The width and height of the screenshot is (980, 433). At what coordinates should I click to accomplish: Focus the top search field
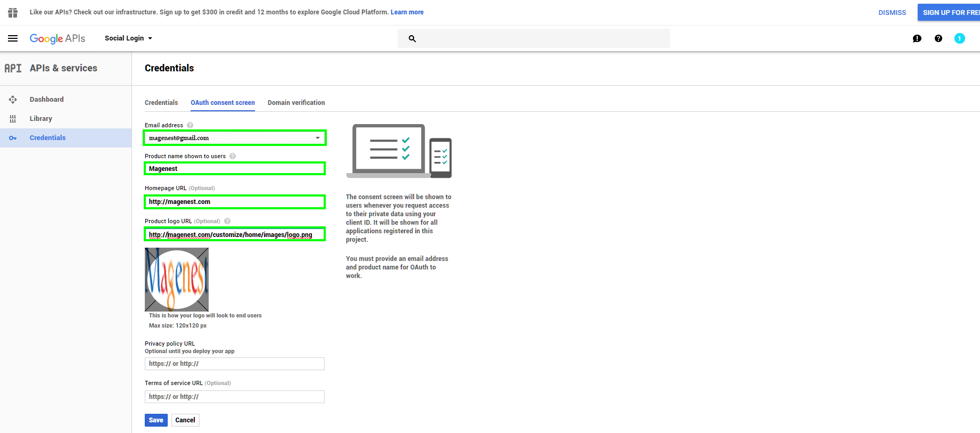pyautogui.click(x=534, y=38)
